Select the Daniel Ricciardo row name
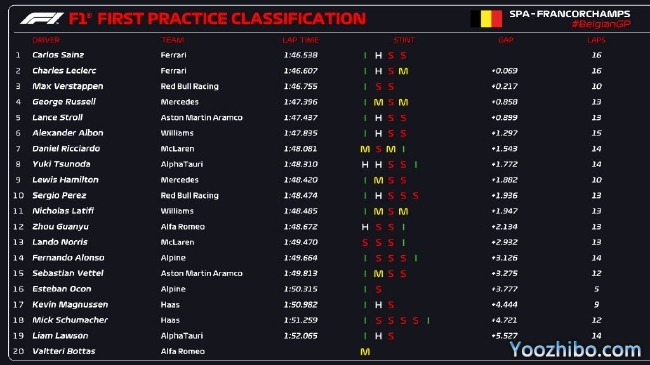The image size is (650, 365). pos(66,148)
